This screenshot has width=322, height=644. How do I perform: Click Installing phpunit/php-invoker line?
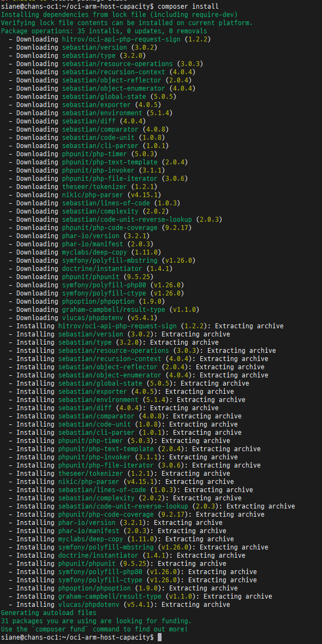coord(123,457)
